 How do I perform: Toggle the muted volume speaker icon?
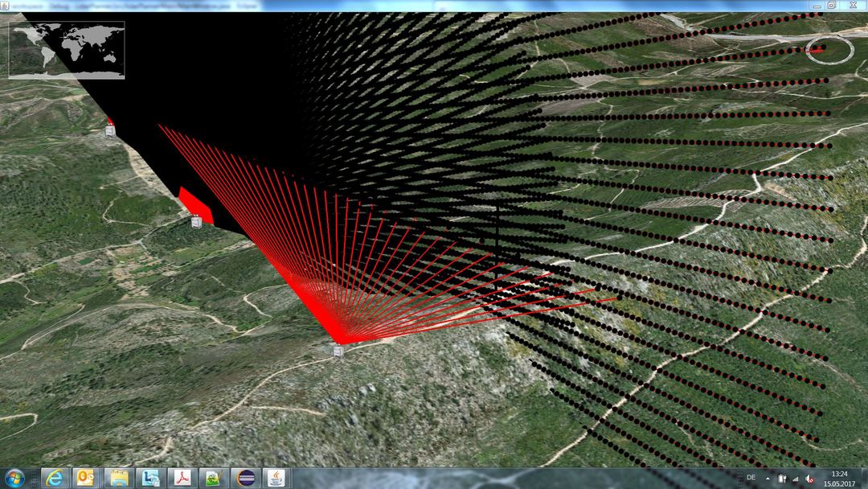(810, 478)
